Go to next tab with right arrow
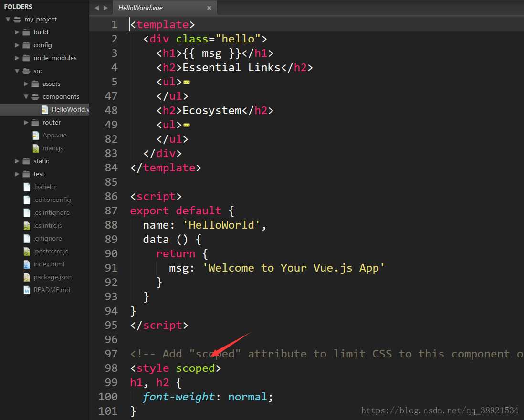 (105, 8)
